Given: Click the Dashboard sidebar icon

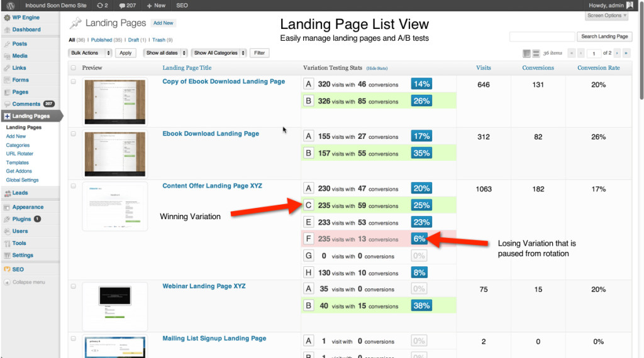Looking at the screenshot, I should click(7, 30).
